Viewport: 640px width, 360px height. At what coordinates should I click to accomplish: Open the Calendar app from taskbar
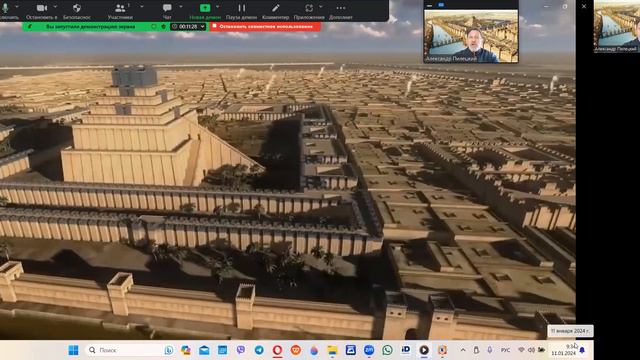click(x=222, y=350)
